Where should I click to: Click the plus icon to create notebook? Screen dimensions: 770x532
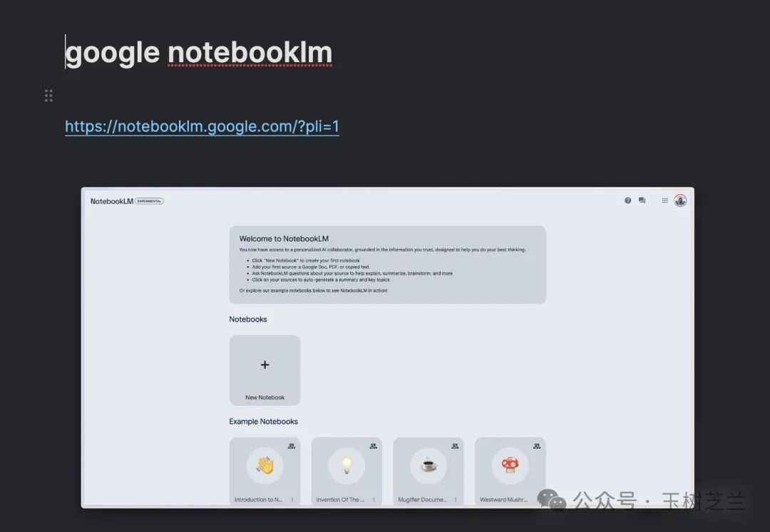(265, 364)
